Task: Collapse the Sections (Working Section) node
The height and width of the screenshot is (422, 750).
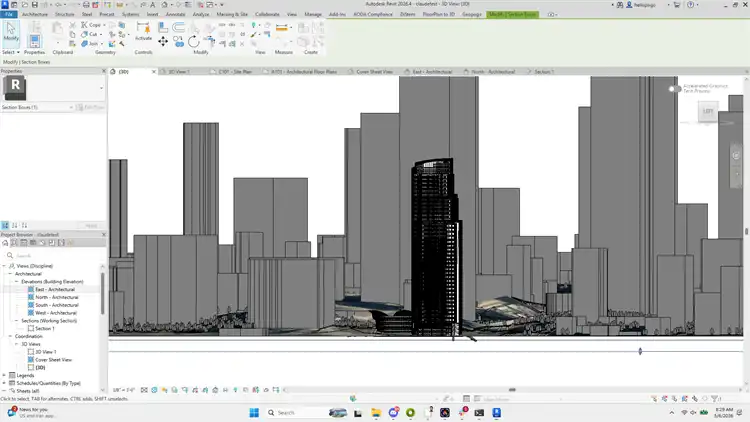Action: point(17,321)
